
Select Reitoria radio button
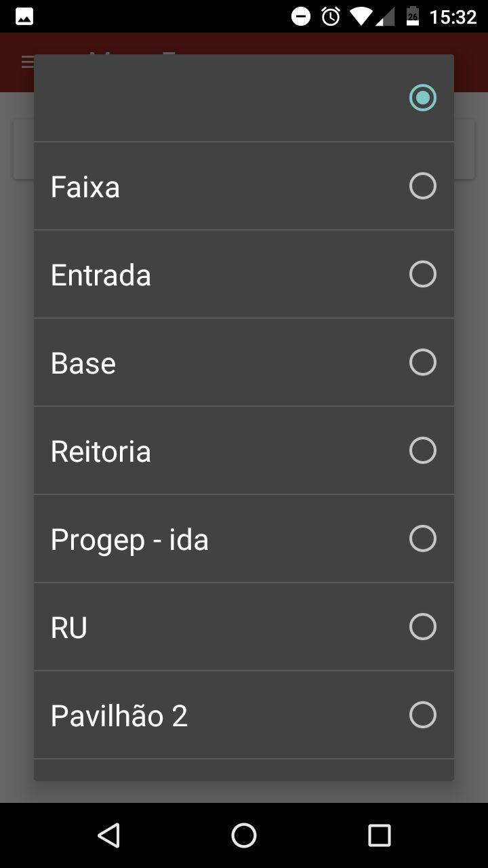pyautogui.click(x=422, y=450)
